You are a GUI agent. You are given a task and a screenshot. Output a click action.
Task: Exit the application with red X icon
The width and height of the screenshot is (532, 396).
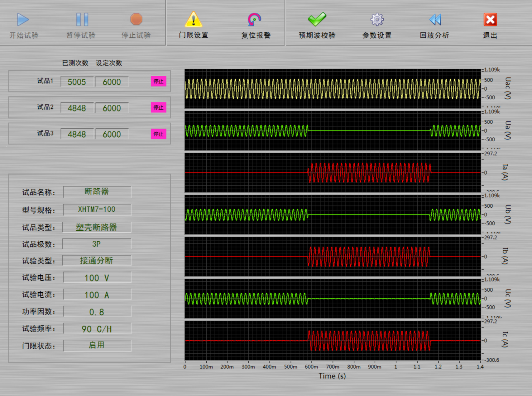(x=490, y=20)
